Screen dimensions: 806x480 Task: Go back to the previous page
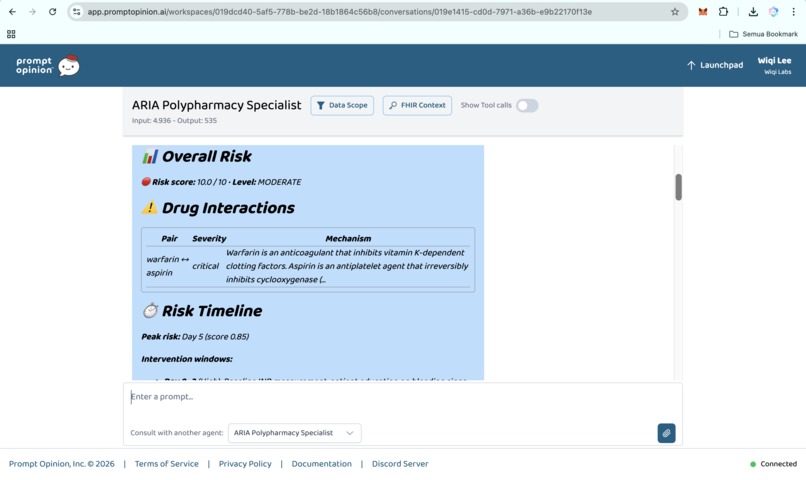(12, 11)
